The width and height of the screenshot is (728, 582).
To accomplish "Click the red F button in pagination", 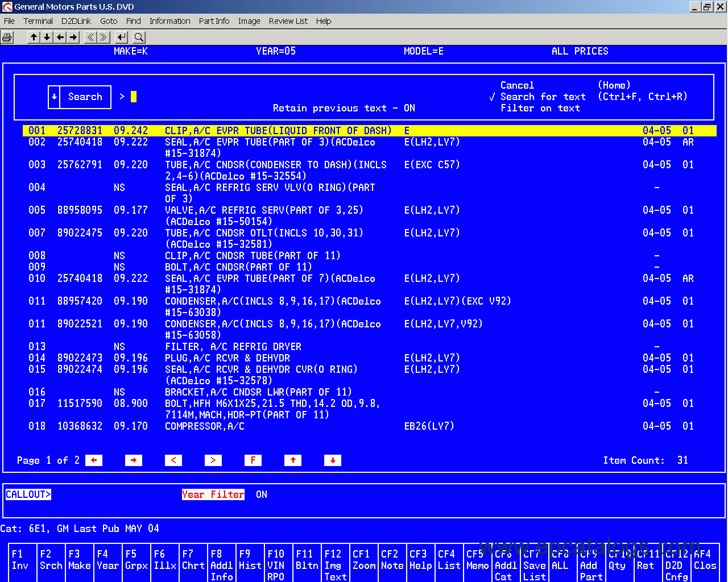I will [x=253, y=460].
